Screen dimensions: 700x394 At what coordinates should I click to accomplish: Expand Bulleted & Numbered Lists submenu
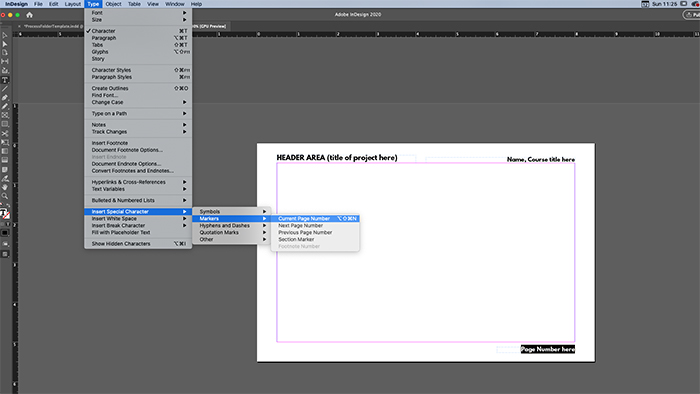point(138,200)
